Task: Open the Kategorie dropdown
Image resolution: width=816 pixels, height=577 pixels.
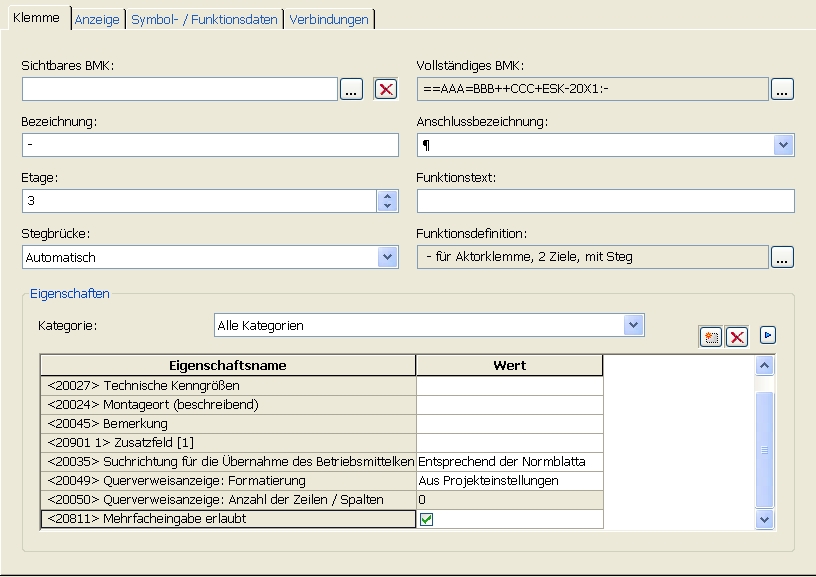Action: click(633, 325)
